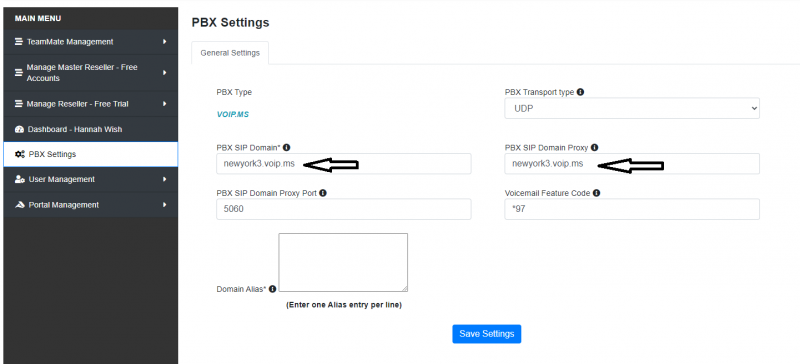Screen dimensions: 800x364
Task: Expand the TeamMate Management submenu arrow
Action: pyautogui.click(x=165, y=42)
